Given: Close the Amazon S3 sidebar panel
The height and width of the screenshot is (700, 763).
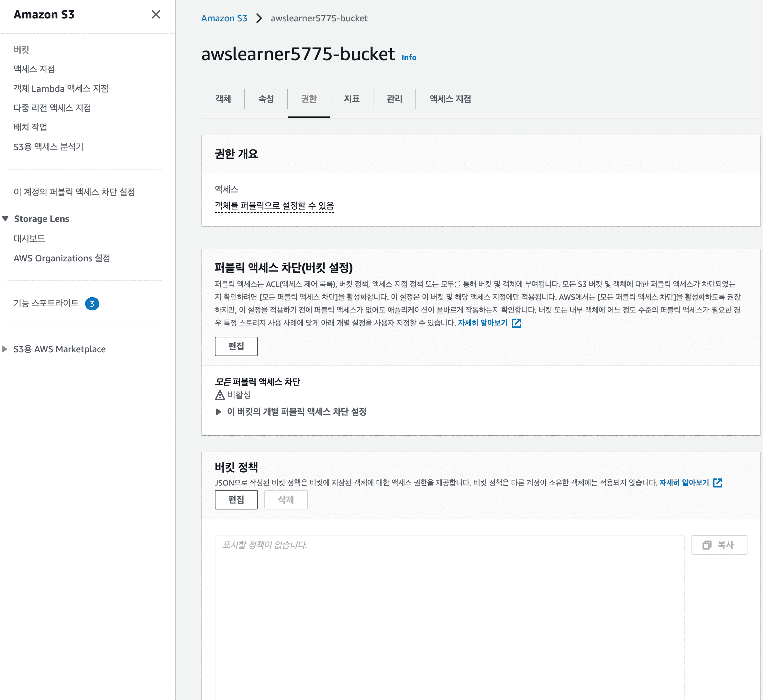Looking at the screenshot, I should (156, 14).
